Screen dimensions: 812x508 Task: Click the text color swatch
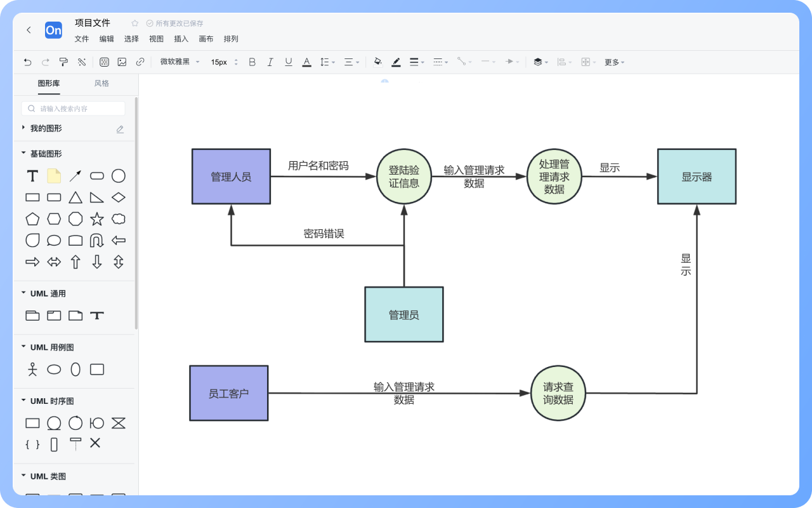coord(306,62)
